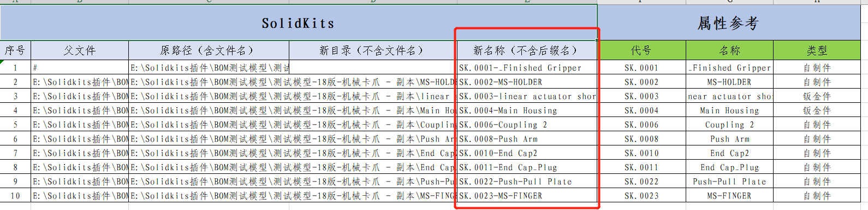Select path cell ending 副本\Couplin

(x=293, y=125)
